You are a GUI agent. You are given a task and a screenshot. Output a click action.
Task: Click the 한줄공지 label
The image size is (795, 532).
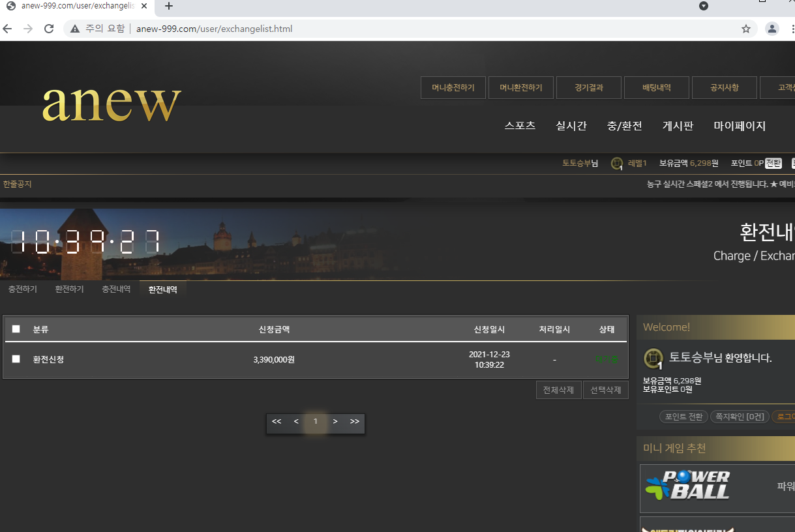[17, 184]
